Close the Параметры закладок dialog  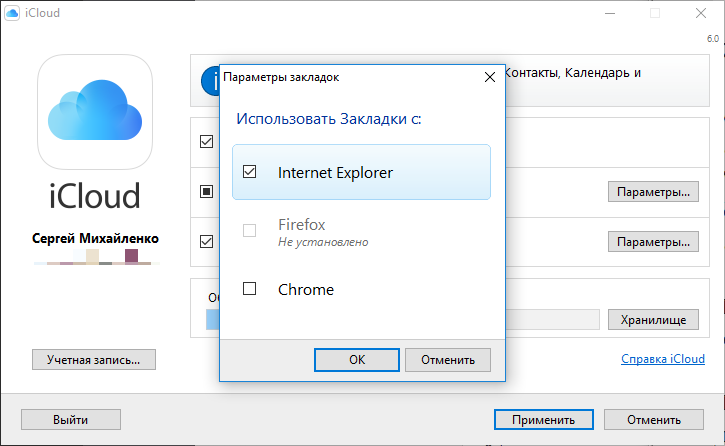490,77
